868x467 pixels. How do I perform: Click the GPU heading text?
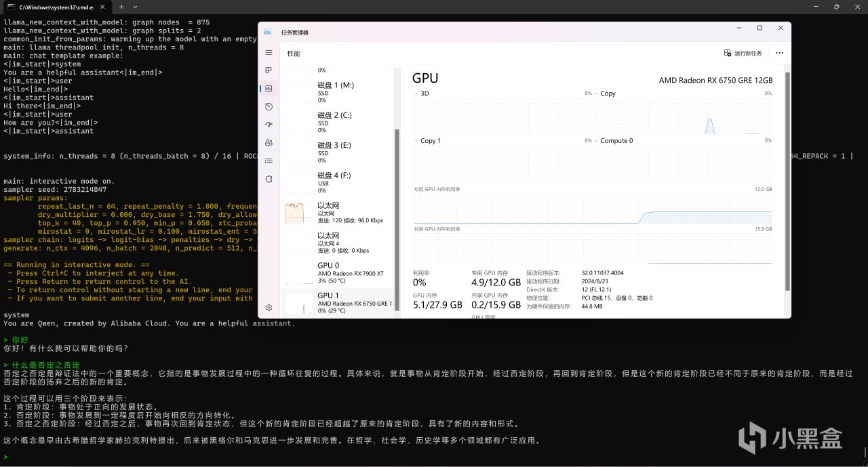(x=425, y=79)
